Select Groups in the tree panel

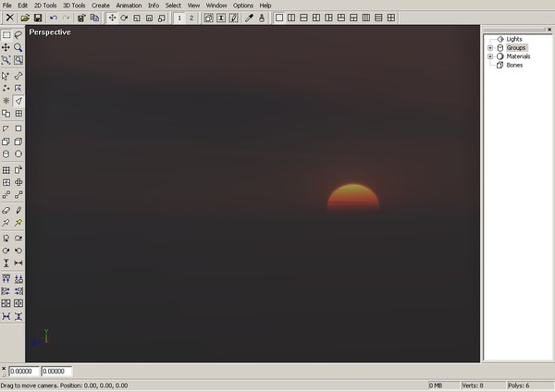516,48
